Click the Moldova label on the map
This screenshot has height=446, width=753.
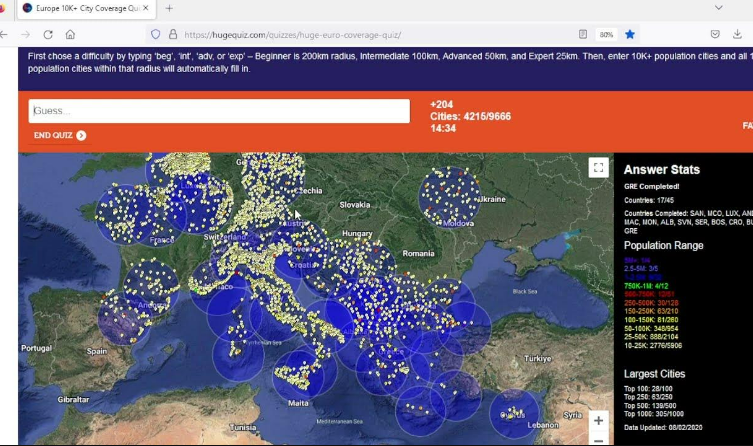pos(458,223)
